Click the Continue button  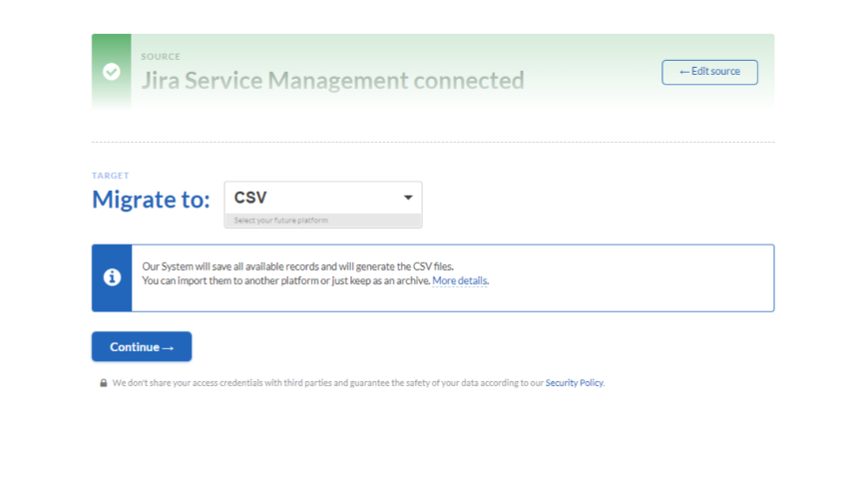(142, 346)
